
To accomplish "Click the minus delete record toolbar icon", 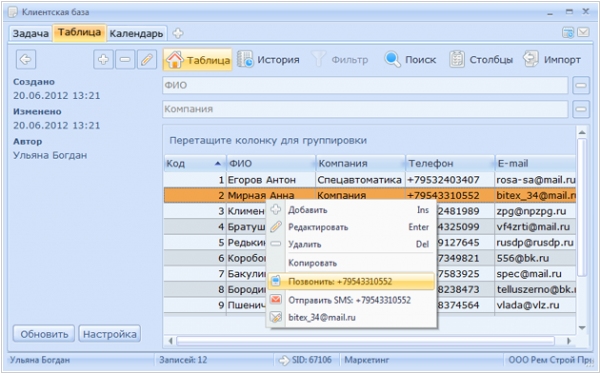I will click(125, 59).
